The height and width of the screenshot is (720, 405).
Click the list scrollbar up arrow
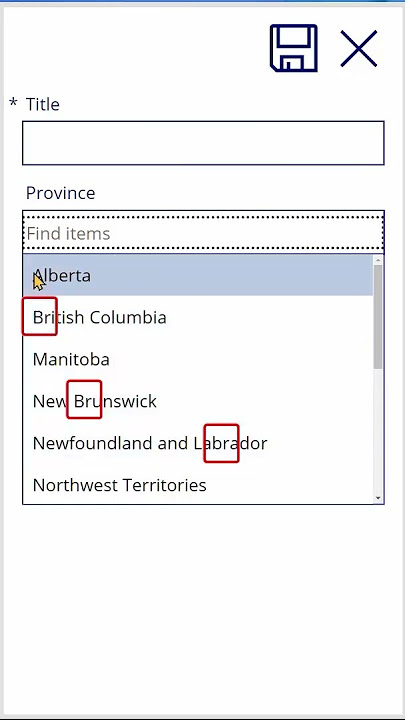(378, 260)
